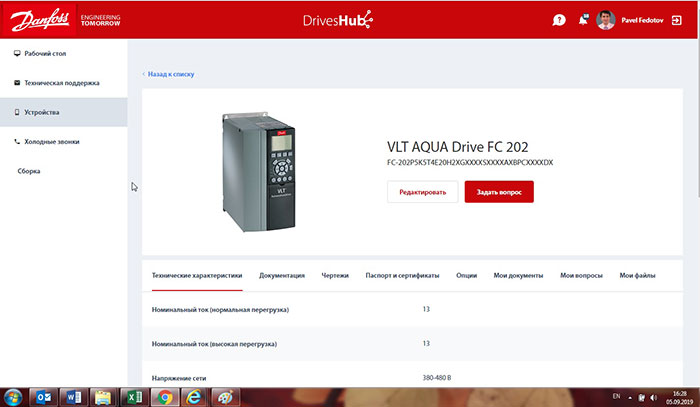Click the Задать вопрос button
The width and height of the screenshot is (700, 407).
tap(499, 192)
